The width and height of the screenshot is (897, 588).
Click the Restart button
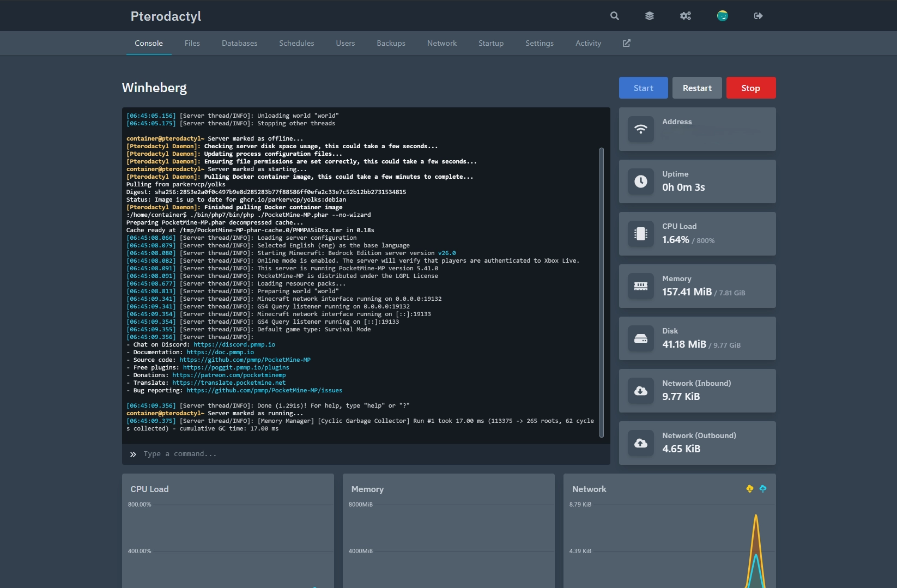coord(697,88)
